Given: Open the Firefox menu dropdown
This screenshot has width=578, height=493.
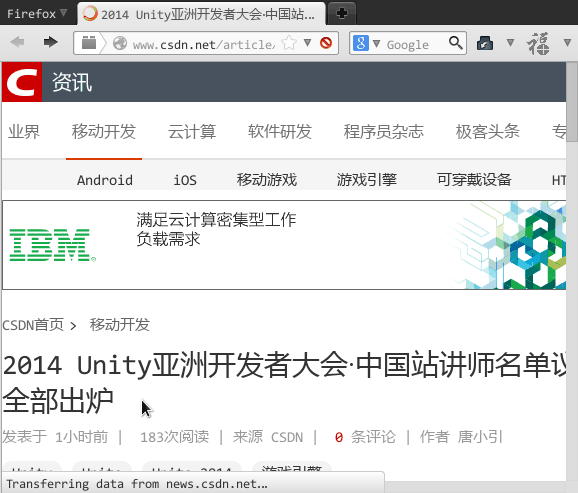Looking at the screenshot, I should tap(36, 14).
